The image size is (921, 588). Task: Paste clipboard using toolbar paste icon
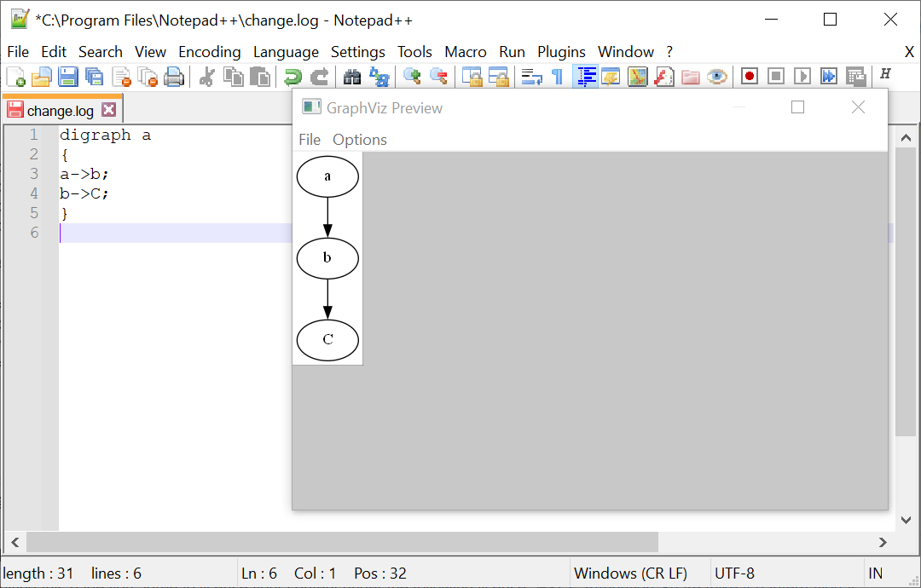tap(259, 77)
